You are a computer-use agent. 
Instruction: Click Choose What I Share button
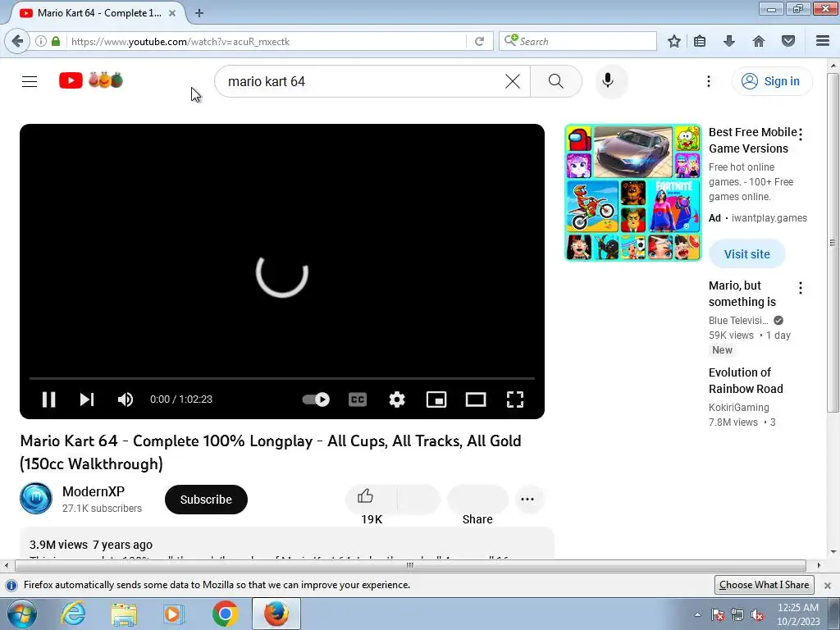(764, 584)
